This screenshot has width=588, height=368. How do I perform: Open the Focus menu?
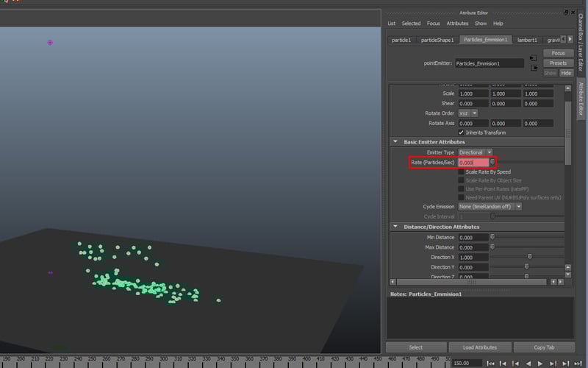(x=433, y=24)
